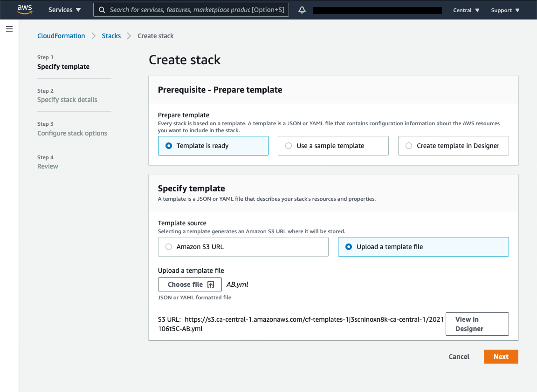Click Step 2 Specify stack details
The image size is (537, 392).
pos(67,95)
